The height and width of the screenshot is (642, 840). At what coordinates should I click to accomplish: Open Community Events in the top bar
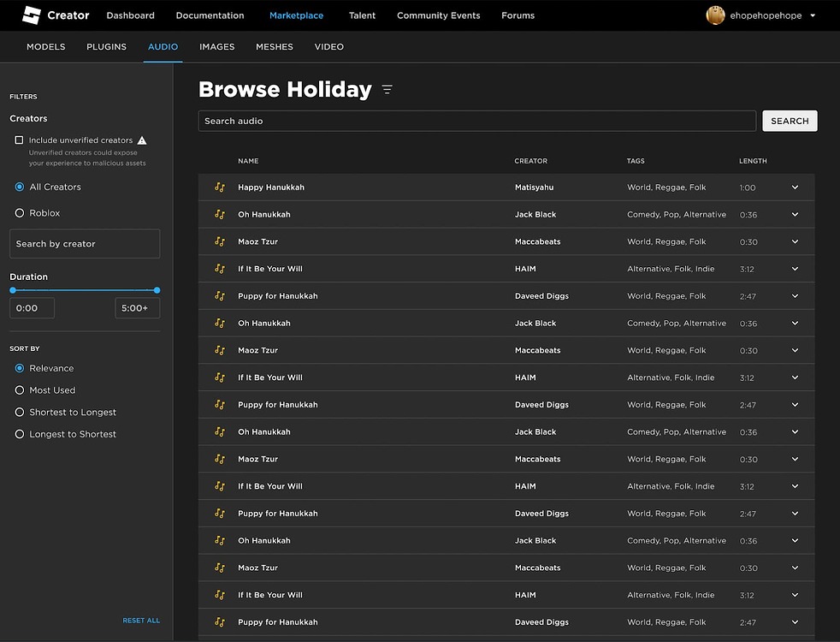[438, 15]
